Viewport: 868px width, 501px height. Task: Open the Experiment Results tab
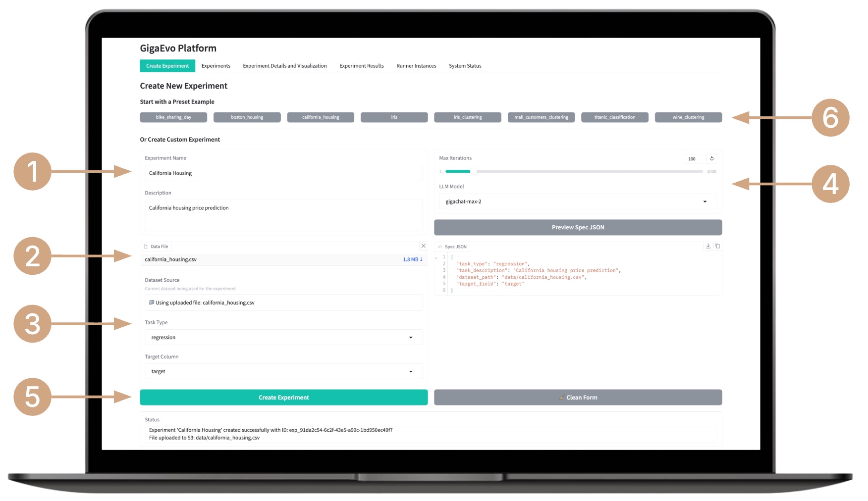(x=361, y=66)
